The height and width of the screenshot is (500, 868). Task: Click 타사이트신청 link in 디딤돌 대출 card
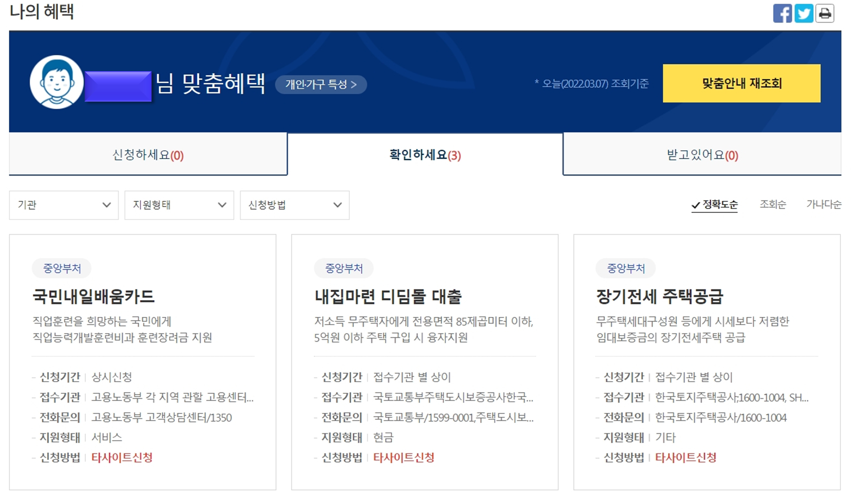[x=403, y=457]
